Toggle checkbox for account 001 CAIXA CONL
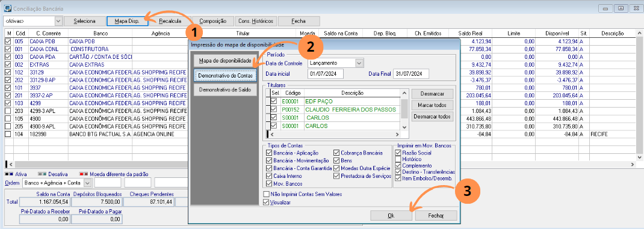644x229 pixels. pyautogui.click(x=8, y=49)
